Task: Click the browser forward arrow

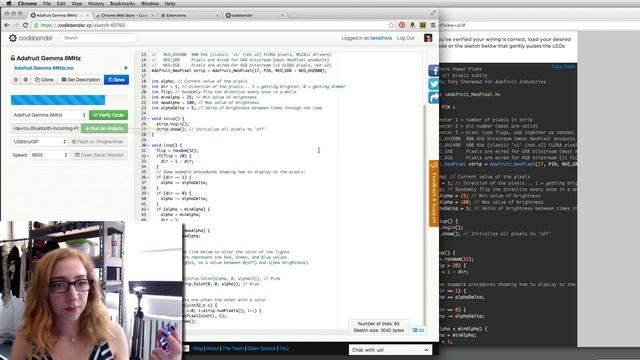Action: [16, 25]
